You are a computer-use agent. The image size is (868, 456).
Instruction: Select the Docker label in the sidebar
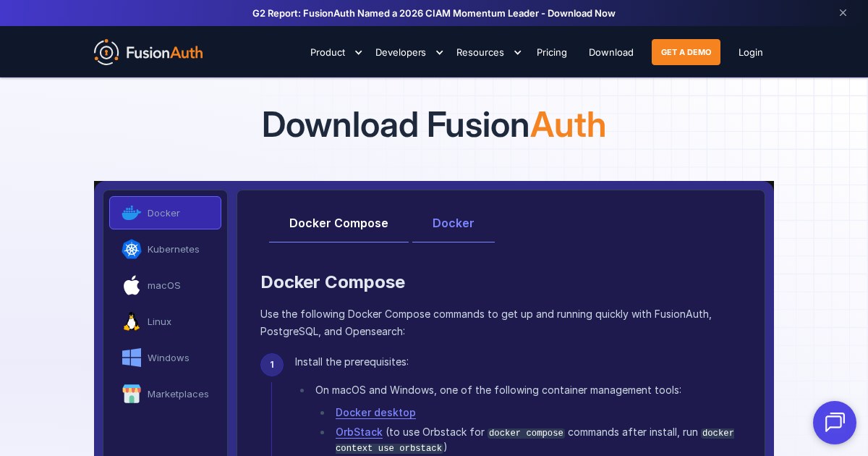(x=163, y=213)
